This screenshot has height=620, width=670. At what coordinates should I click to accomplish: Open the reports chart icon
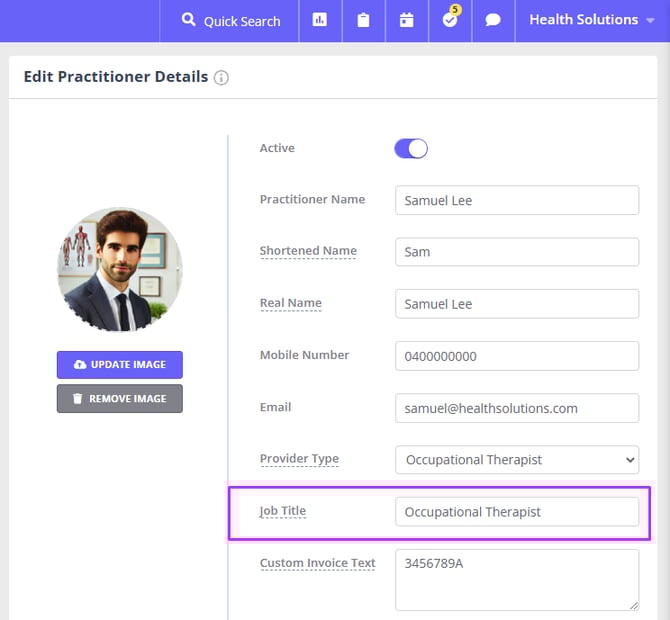[320, 20]
